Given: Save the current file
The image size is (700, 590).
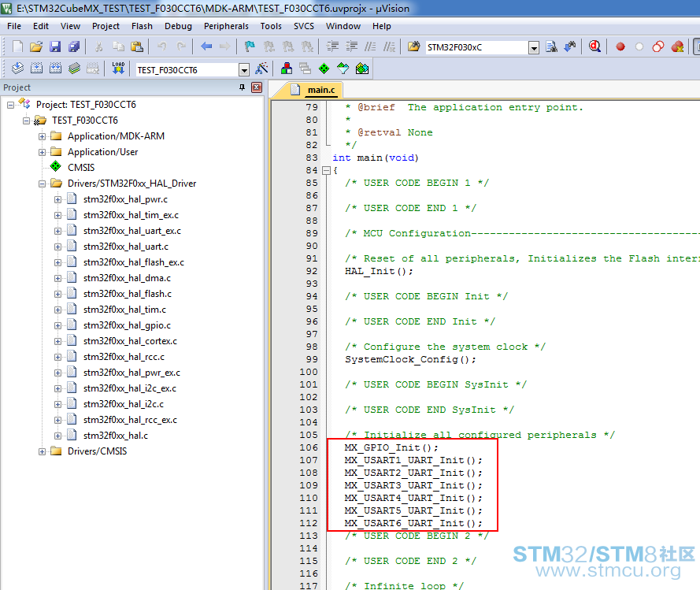Looking at the screenshot, I should pos(55,46).
